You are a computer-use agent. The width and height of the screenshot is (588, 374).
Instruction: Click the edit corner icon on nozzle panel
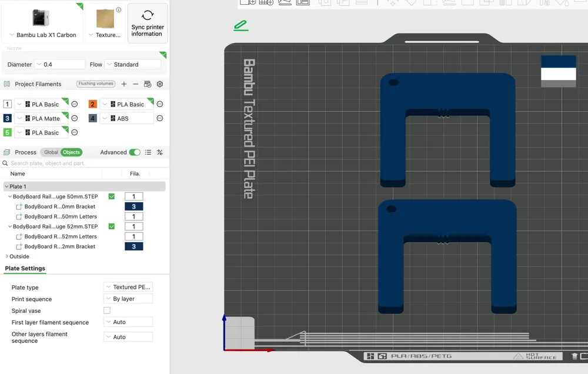point(163,55)
